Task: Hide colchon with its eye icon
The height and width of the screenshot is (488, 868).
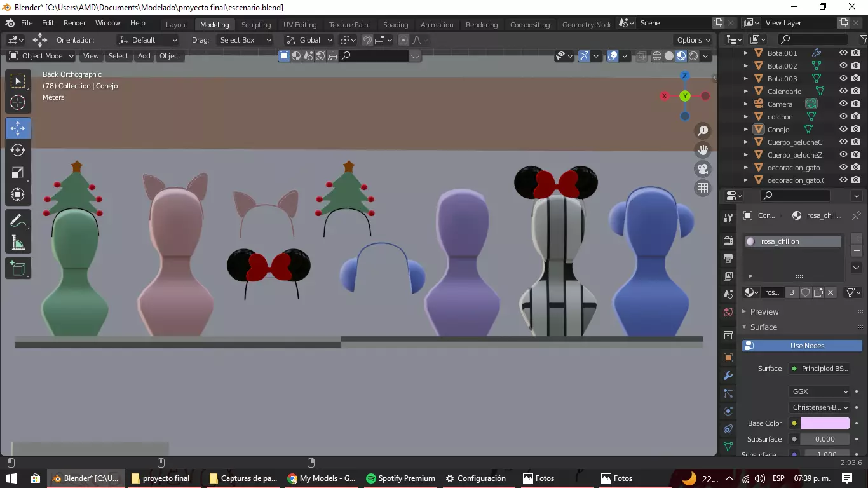Action: [843, 117]
